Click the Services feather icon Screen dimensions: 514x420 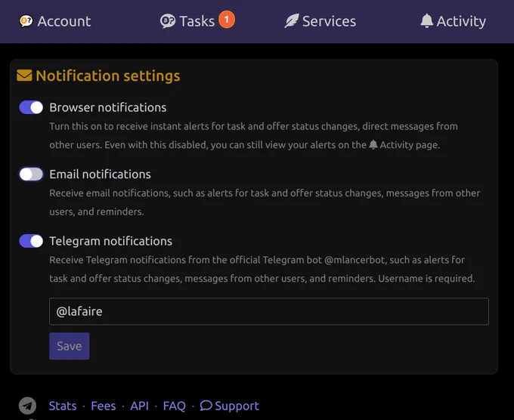[292, 21]
